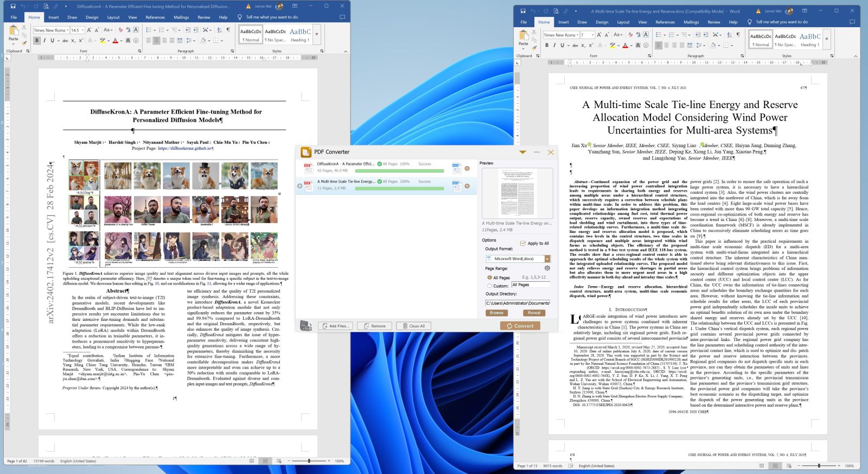Click Sort icon in DiffuseKronA Word ribbon
Viewport: 868px width, 474px height.
point(219,30)
